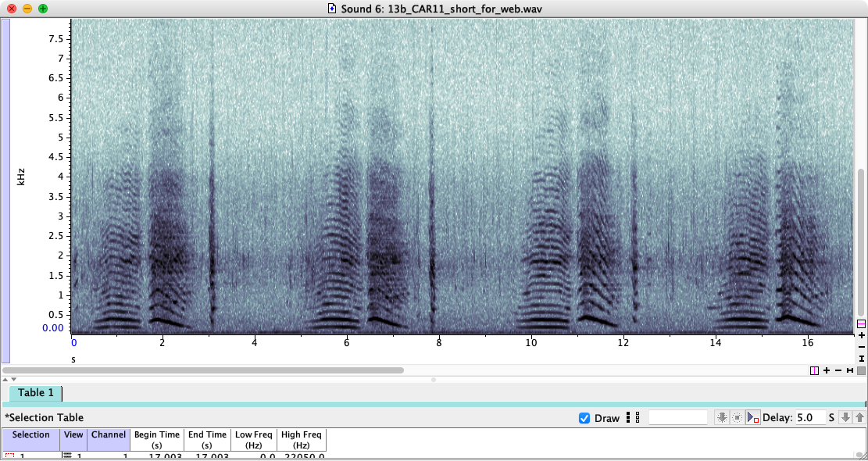Viewport: 868px width, 461px height.
Task: Click the Begin Time (s) column header
Action: click(x=157, y=439)
